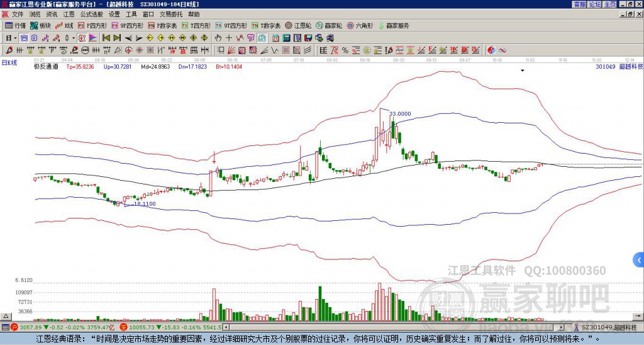Open the 江恩 menu
The height and width of the screenshot is (345, 644).
click(x=69, y=14)
